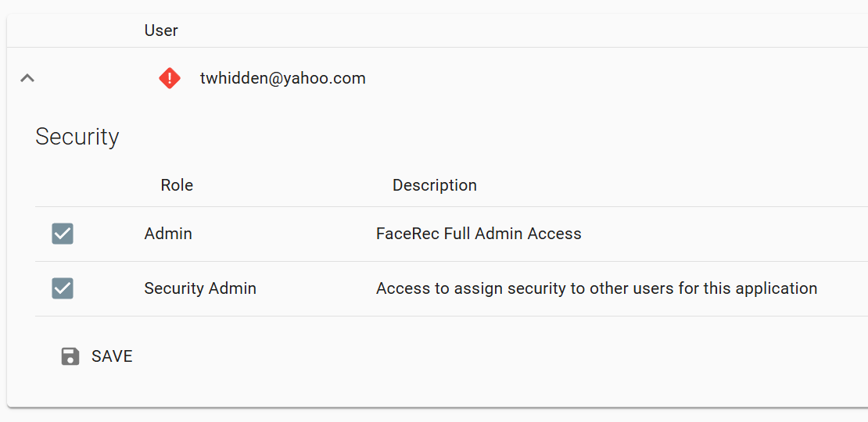The image size is (868, 422).
Task: Click the Role column header
Action: point(177,185)
